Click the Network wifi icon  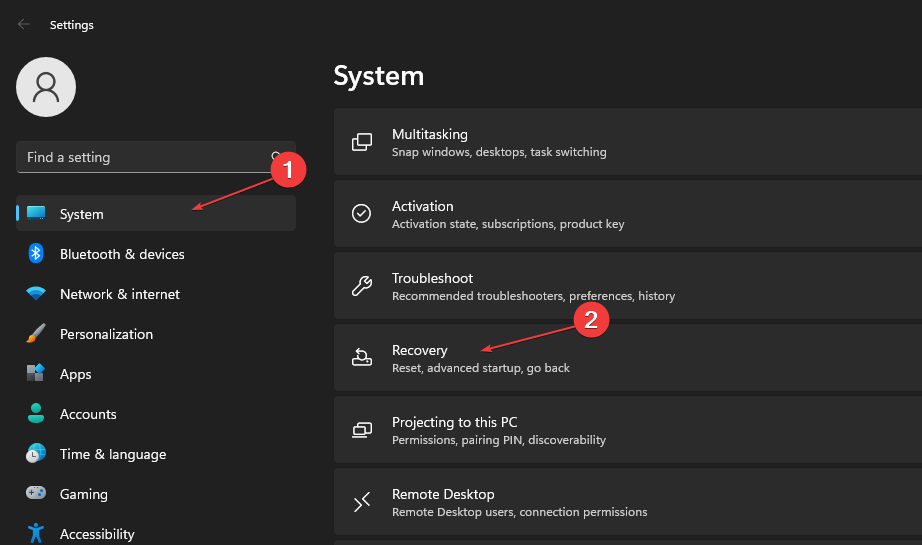[36, 294]
